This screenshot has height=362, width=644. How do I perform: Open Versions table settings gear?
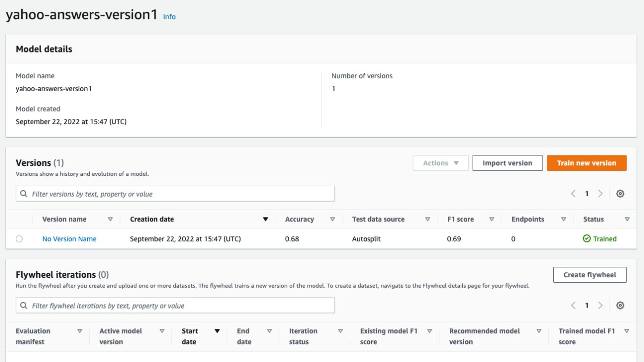click(x=620, y=194)
